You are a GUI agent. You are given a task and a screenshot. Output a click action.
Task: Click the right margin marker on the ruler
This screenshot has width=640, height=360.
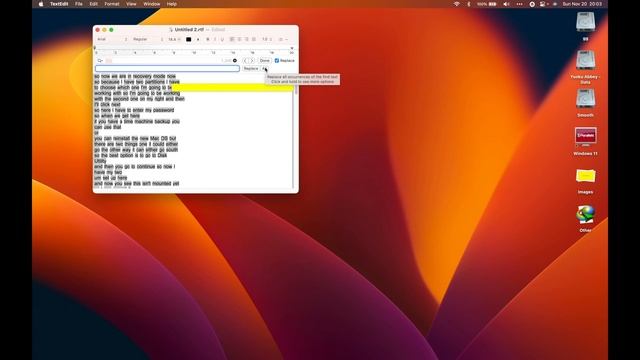pyautogui.click(x=292, y=48)
